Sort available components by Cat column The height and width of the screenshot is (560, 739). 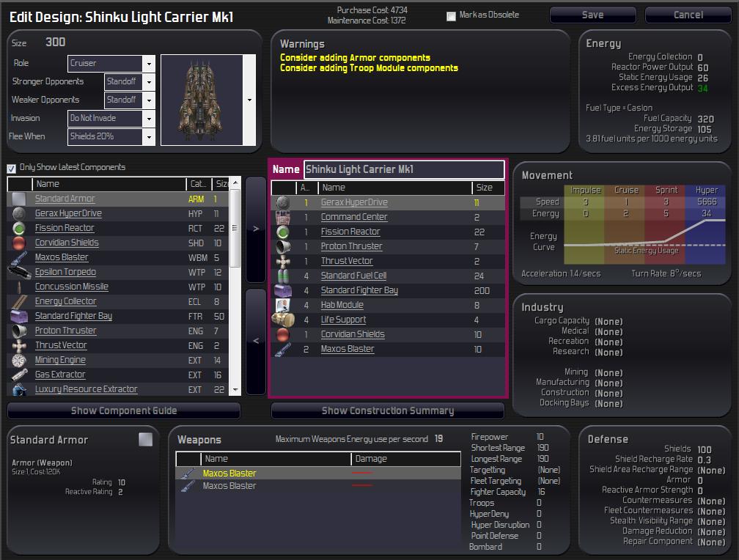(x=199, y=184)
